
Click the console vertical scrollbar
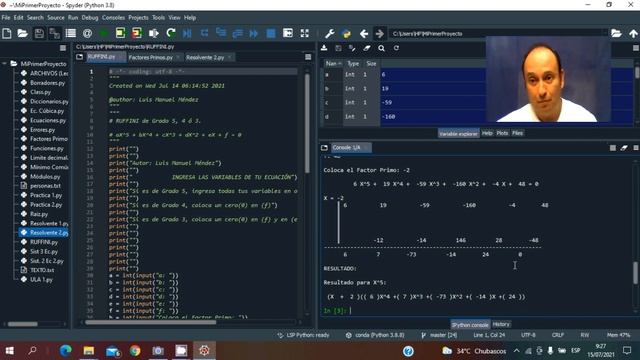636,273
